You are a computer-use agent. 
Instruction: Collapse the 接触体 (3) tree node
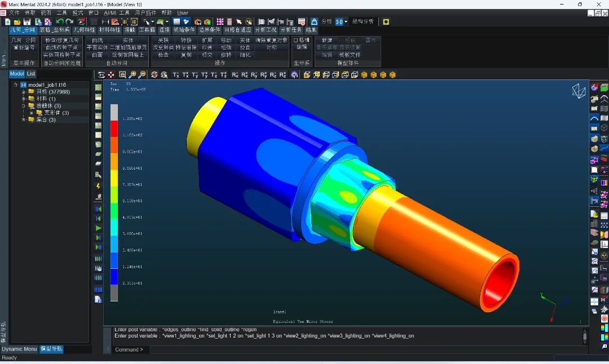click(x=24, y=106)
